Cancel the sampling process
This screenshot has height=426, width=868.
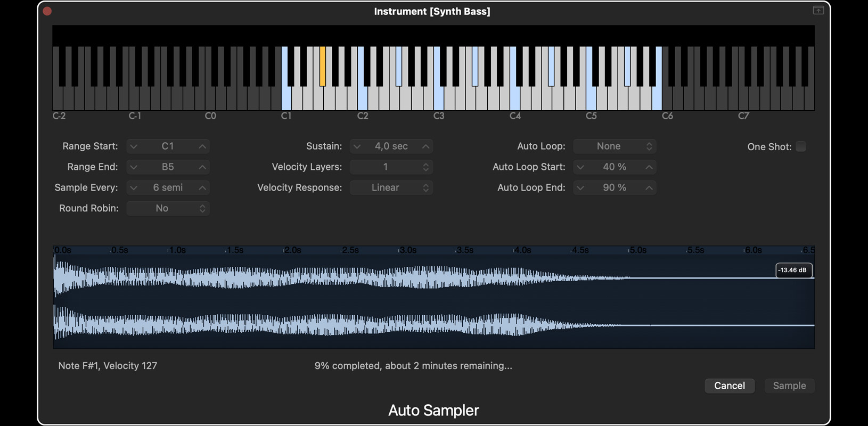click(730, 386)
